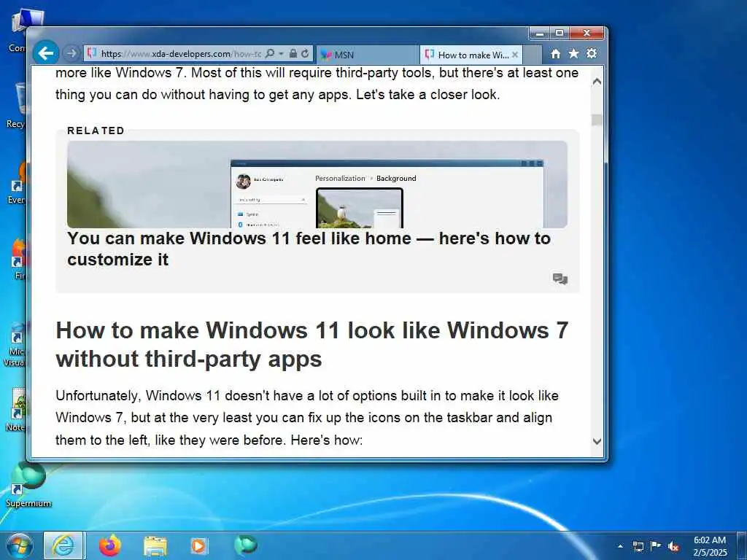Open a new tab with blank tab button

pos(533,55)
